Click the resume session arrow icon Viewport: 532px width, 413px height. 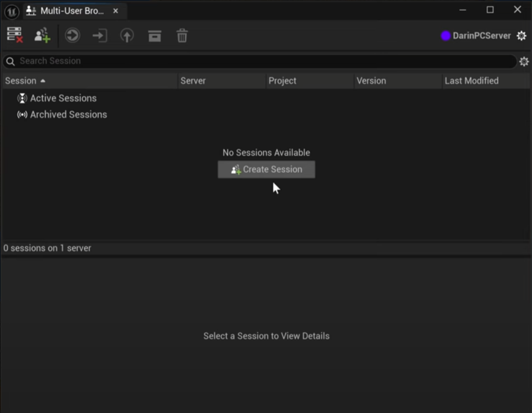click(72, 35)
